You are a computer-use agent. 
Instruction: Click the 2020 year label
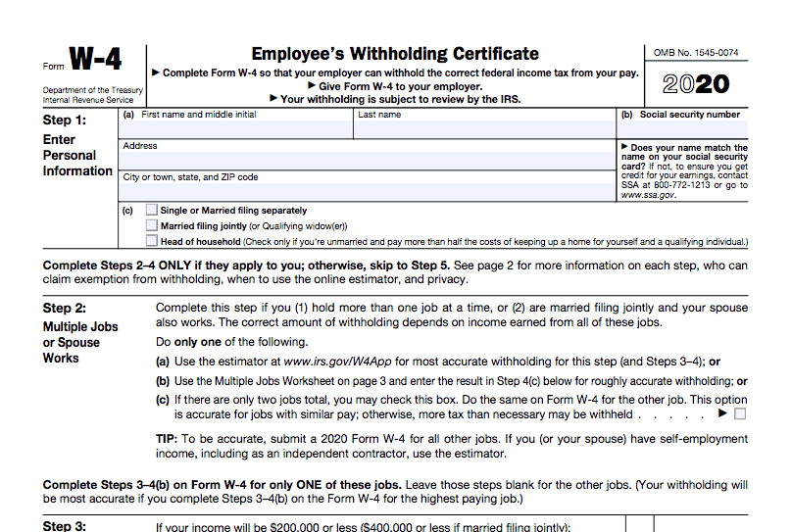[x=696, y=84]
